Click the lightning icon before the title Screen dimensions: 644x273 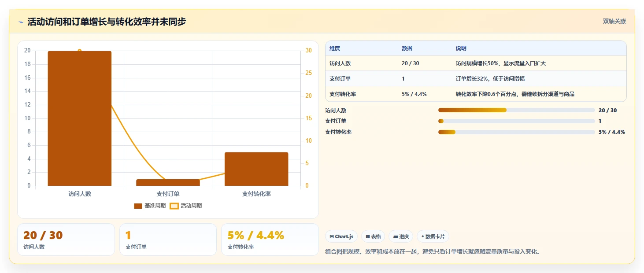tap(21, 22)
